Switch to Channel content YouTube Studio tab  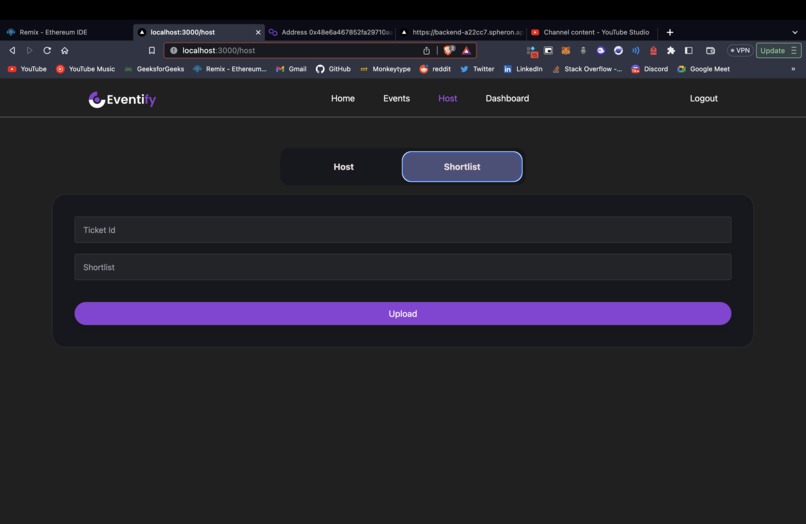click(592, 32)
